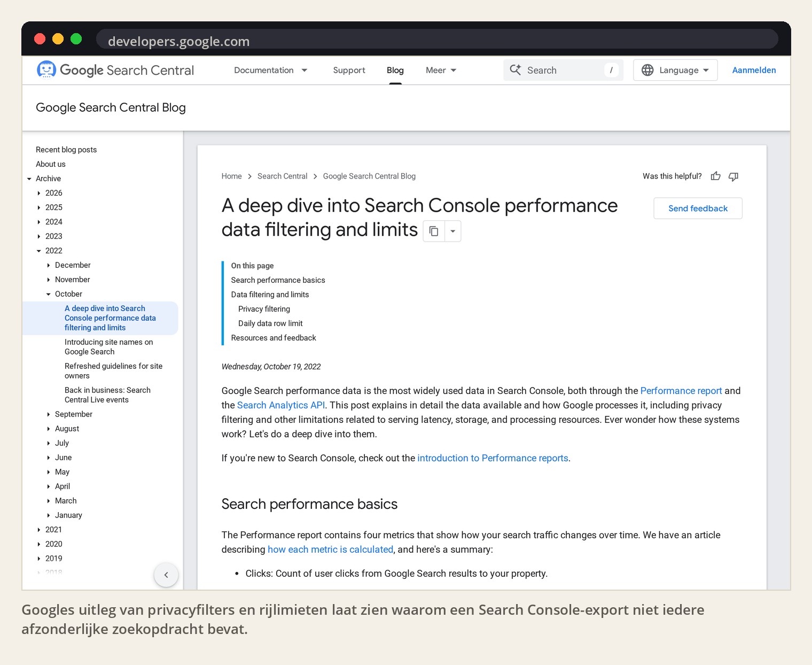Expand the 2026 archive year
The width and height of the screenshot is (812, 665).
tap(39, 193)
